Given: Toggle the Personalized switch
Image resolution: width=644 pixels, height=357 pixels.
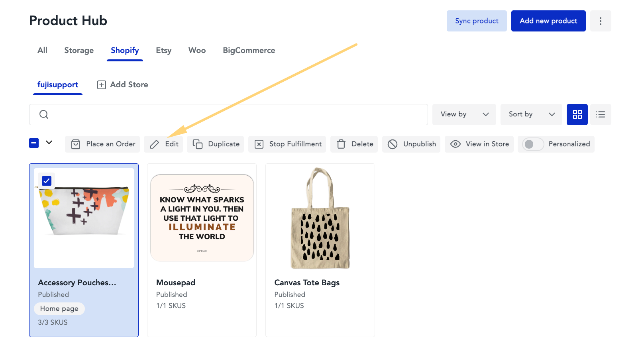Looking at the screenshot, I should click(x=533, y=144).
